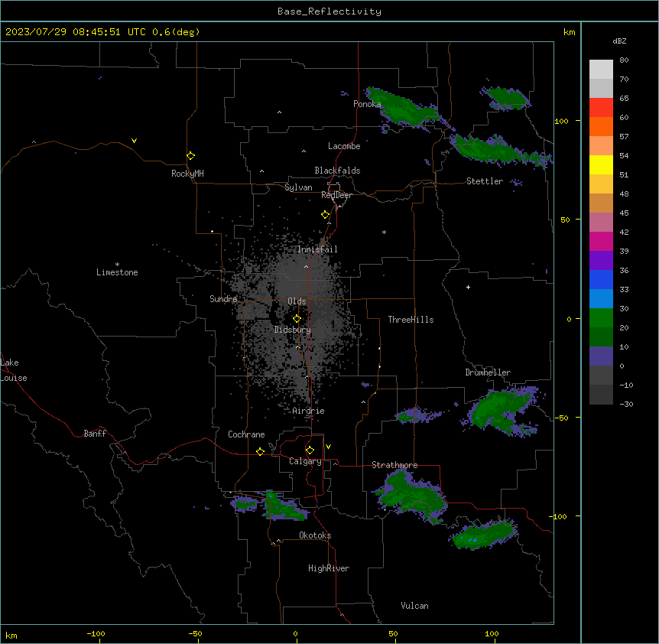Click the RockyMH label
Screen dimensions: 659x644
(187, 174)
